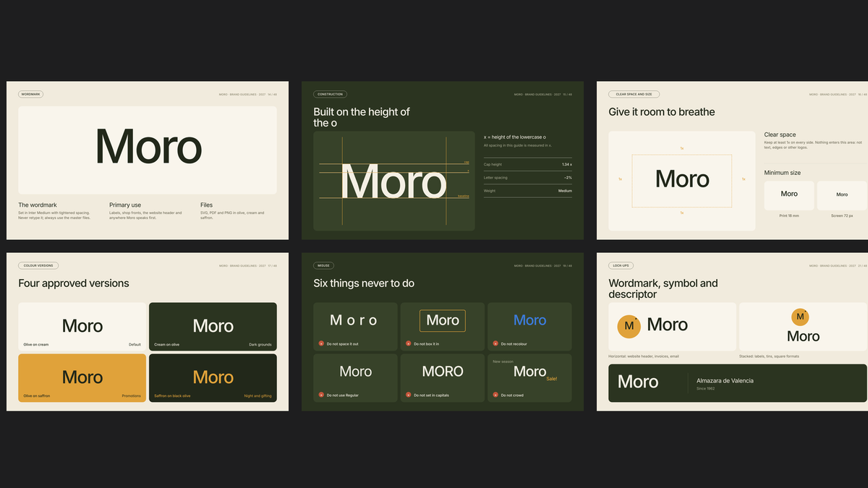The height and width of the screenshot is (488, 868).
Task: Click the red X icon beside 'Do not space it out'
Action: pyautogui.click(x=321, y=344)
